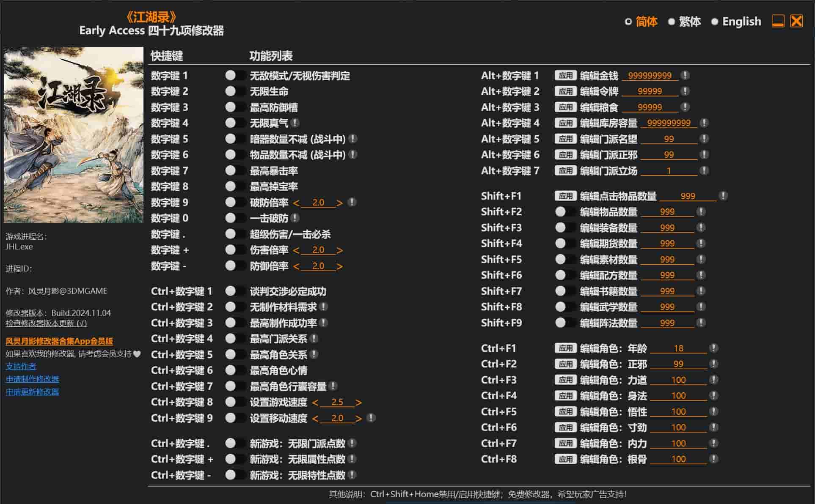Increase 防御倍率 using right arrow

339,266
